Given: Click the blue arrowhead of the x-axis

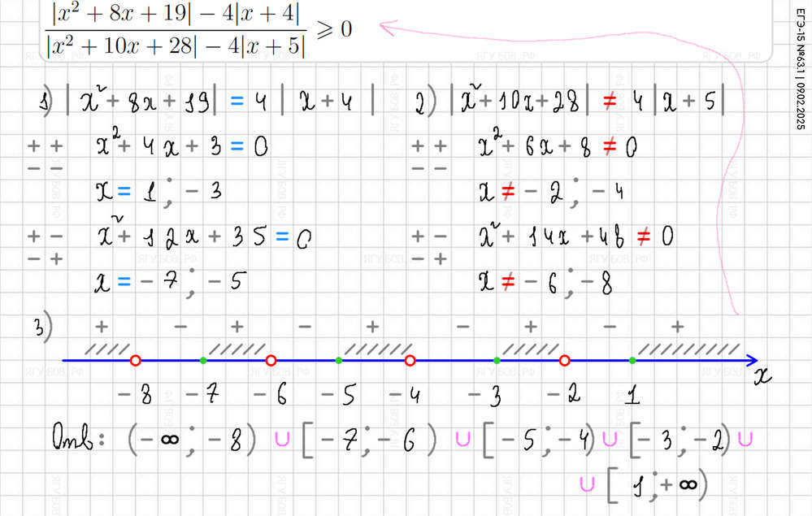Looking at the screenshot, I should pos(751,360).
